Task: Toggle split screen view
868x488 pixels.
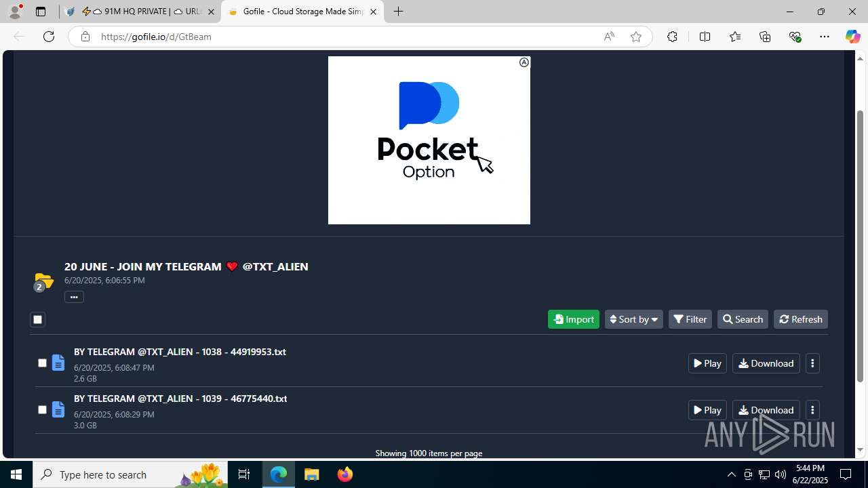Action: tap(705, 37)
